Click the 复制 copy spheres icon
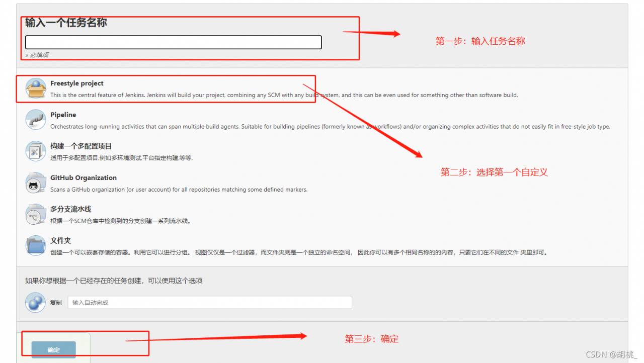The height and width of the screenshot is (363, 644). tap(36, 303)
